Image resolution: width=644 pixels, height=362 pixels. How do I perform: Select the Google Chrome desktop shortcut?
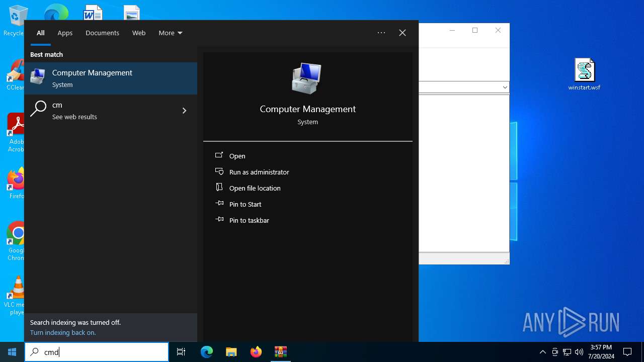(x=15, y=241)
